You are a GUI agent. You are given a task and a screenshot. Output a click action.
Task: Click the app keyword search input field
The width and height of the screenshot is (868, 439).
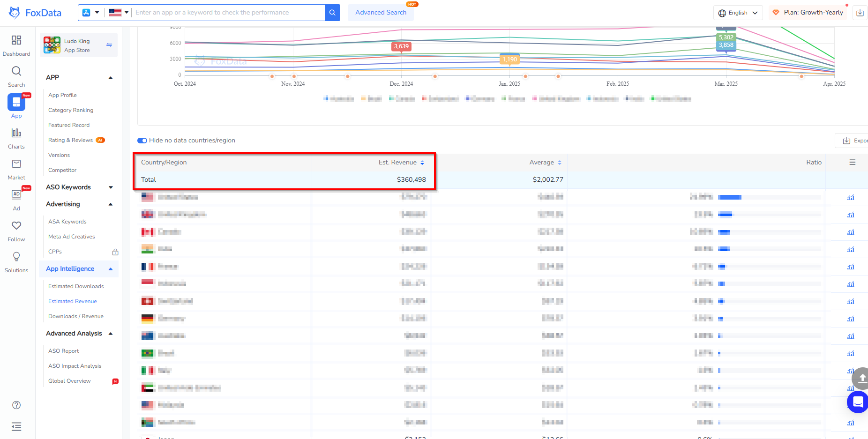coord(228,13)
